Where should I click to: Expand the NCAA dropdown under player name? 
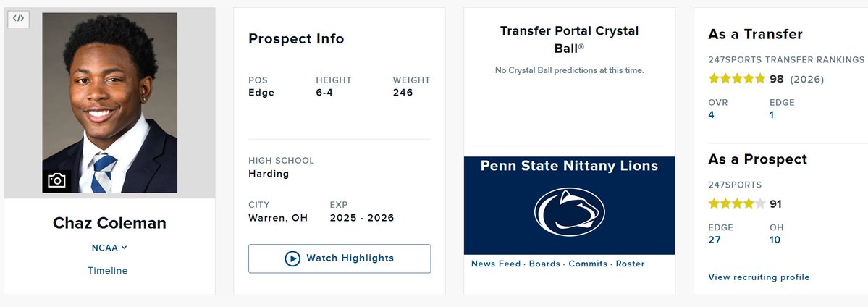(x=109, y=248)
